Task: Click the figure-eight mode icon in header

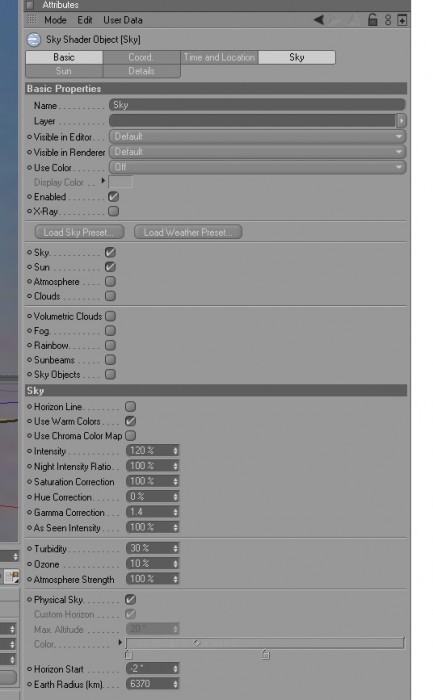Action: tap(387, 20)
